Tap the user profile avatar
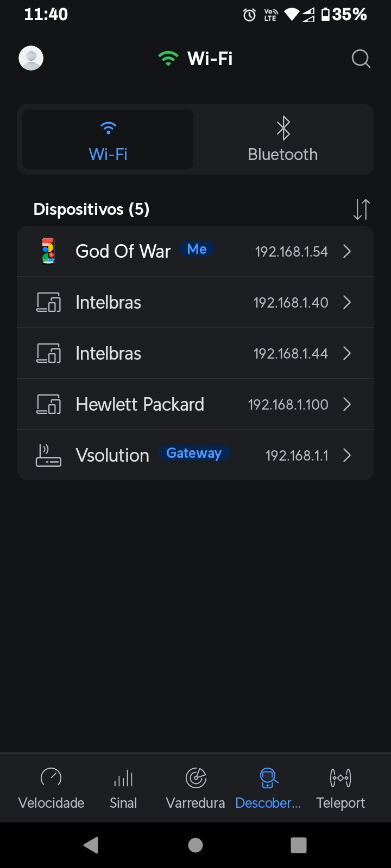391x868 pixels. [31, 58]
